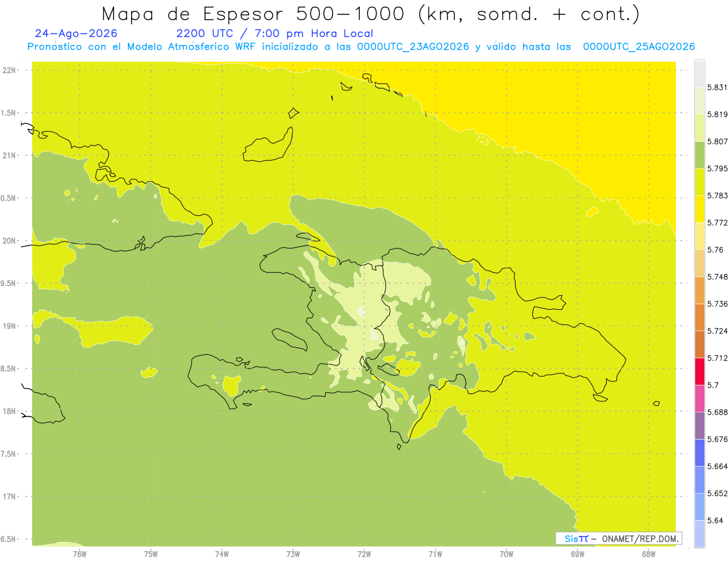Click legend value 5.64

tap(715, 520)
